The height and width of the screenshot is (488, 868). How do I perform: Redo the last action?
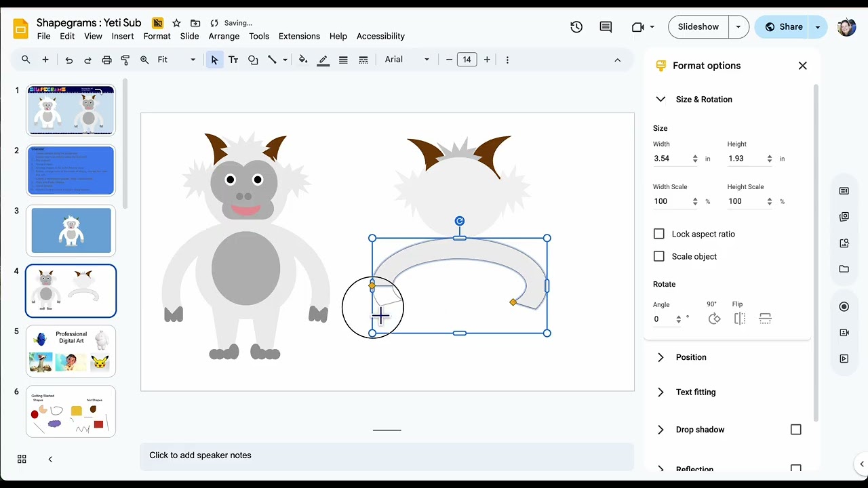coord(87,60)
